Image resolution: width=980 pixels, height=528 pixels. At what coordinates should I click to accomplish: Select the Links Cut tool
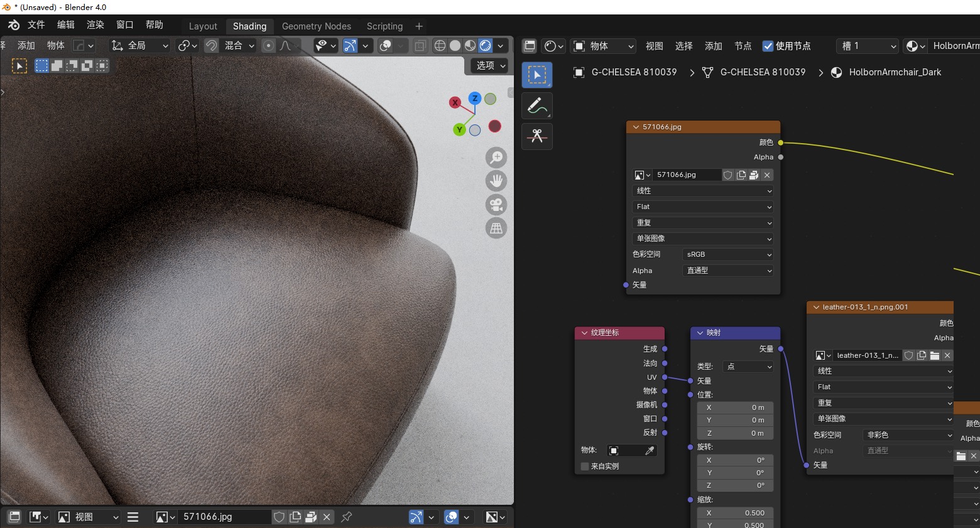[x=536, y=136]
